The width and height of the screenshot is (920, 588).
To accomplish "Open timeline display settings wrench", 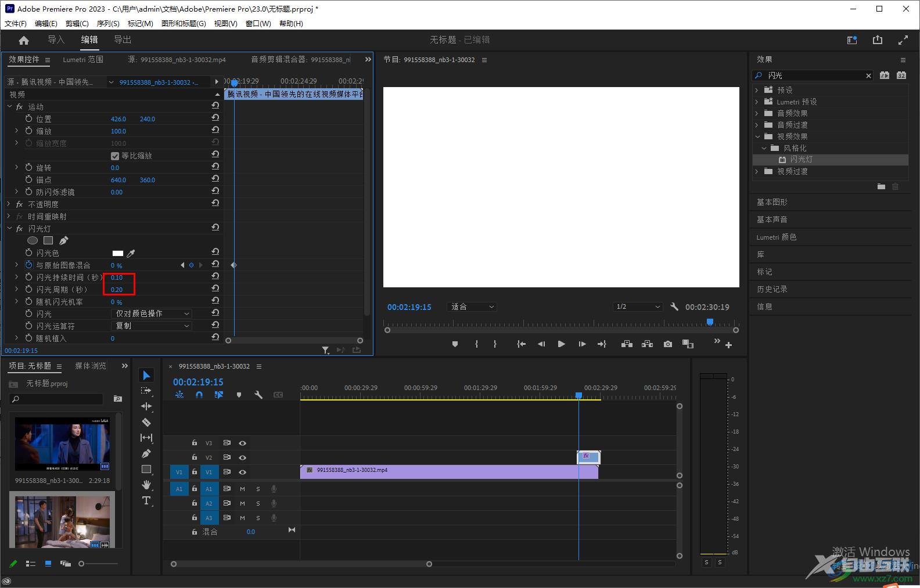I will tap(258, 395).
